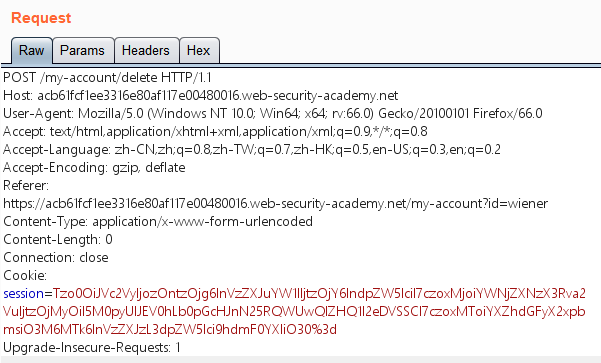Click the Content-Type header line
The height and width of the screenshot is (363, 601).
coord(158,222)
